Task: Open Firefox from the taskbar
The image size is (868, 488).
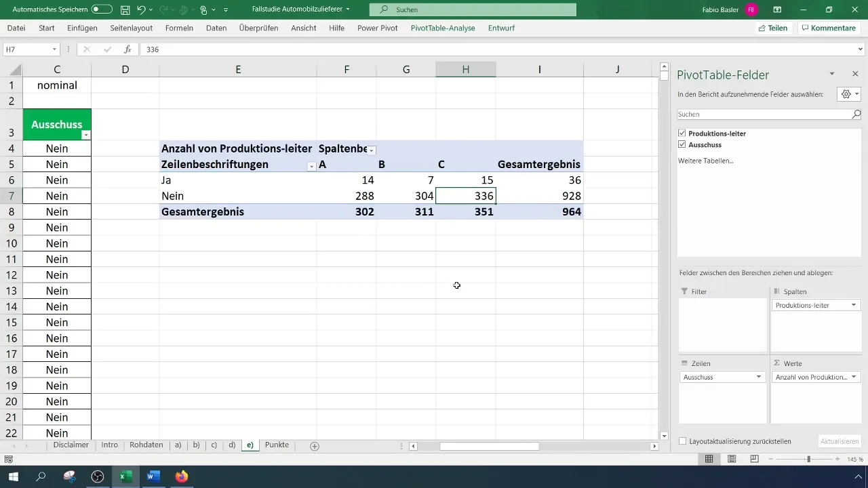Action: pyautogui.click(x=181, y=476)
